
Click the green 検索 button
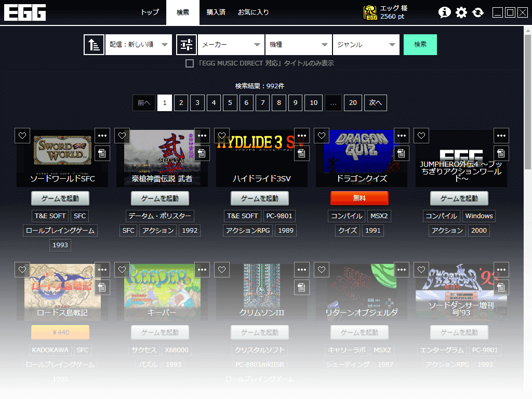(x=420, y=45)
